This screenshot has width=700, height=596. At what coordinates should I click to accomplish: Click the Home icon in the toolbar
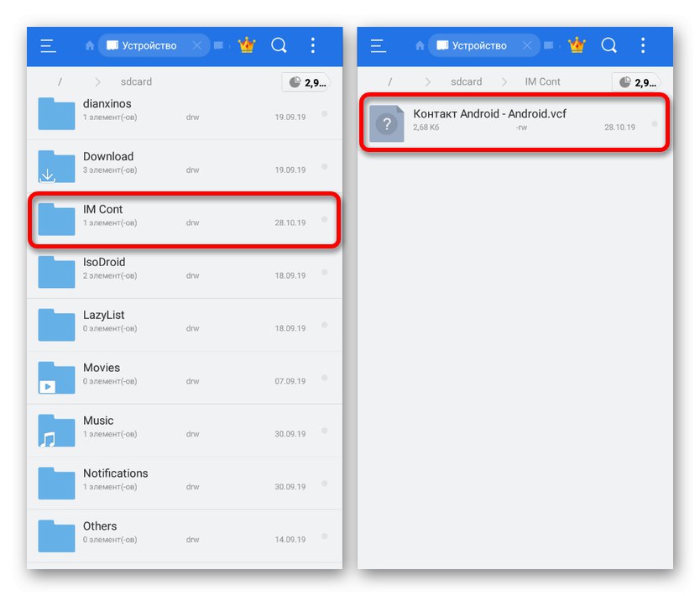pyautogui.click(x=89, y=45)
